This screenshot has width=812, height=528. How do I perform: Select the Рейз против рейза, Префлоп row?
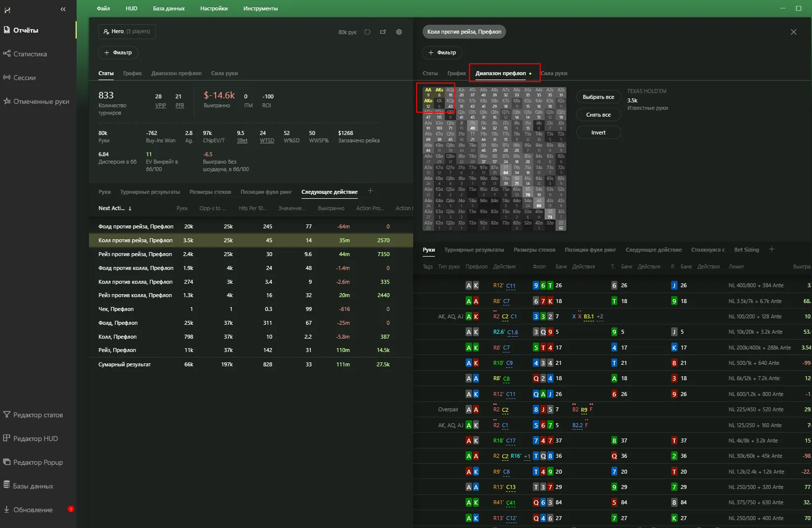coord(135,254)
